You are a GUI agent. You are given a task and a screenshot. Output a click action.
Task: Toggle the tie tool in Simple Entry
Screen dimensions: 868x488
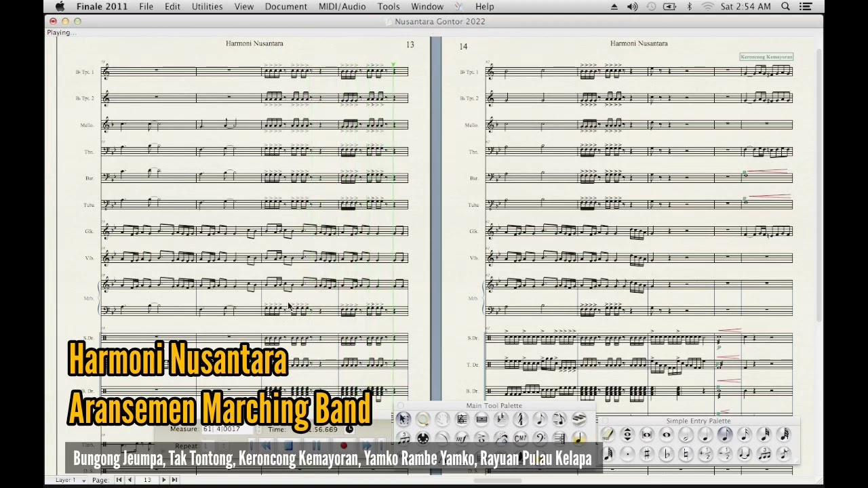point(745,454)
